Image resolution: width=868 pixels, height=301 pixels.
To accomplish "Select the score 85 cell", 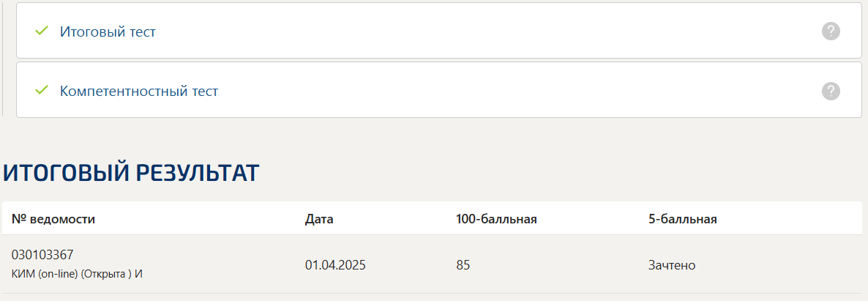I will coord(463,265).
